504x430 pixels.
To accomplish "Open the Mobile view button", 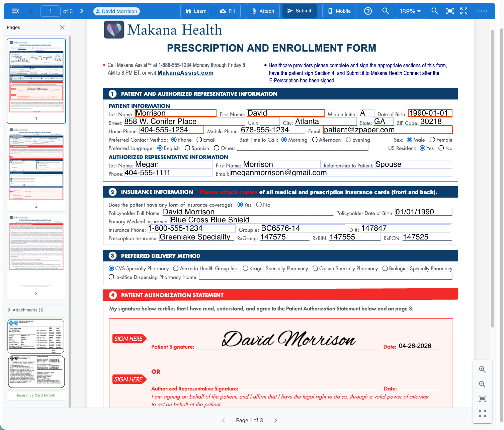I will [339, 11].
